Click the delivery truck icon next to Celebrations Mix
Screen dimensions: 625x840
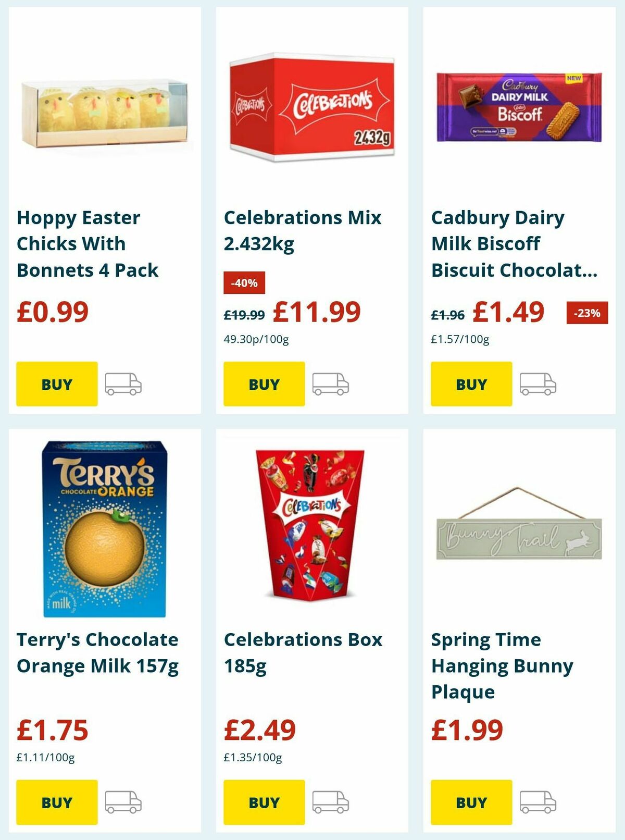point(330,385)
